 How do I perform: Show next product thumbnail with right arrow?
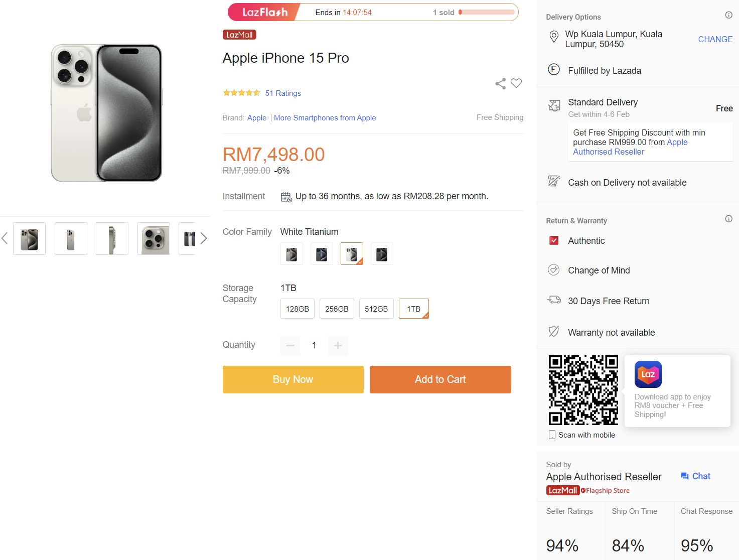click(204, 238)
